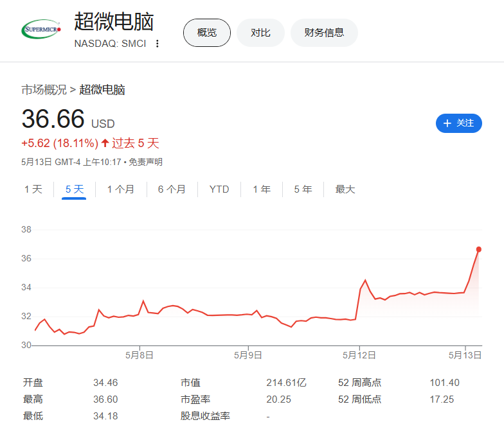Viewport: 504px width, 429px height.
Task: Click the 过去 5 天 period label
Action: tap(135, 143)
